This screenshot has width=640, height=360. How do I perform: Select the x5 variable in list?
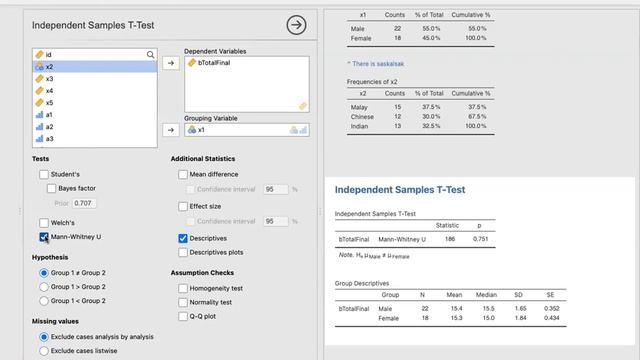pos(94,103)
